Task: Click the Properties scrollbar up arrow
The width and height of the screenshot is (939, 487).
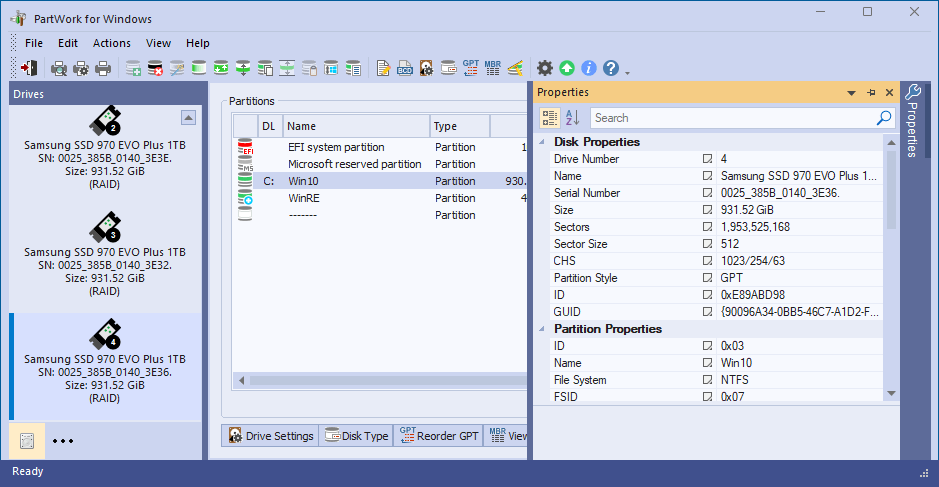Action: [x=891, y=143]
